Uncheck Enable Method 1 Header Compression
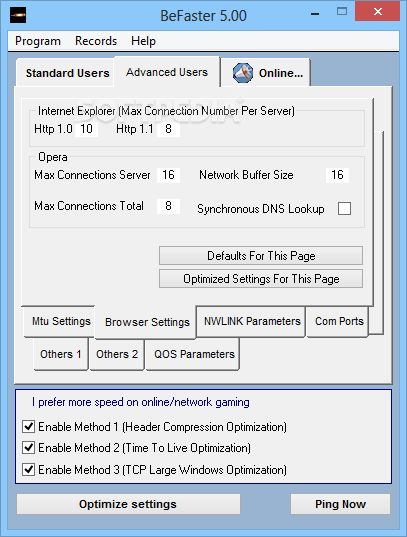This screenshot has height=537, width=407. click(29, 427)
